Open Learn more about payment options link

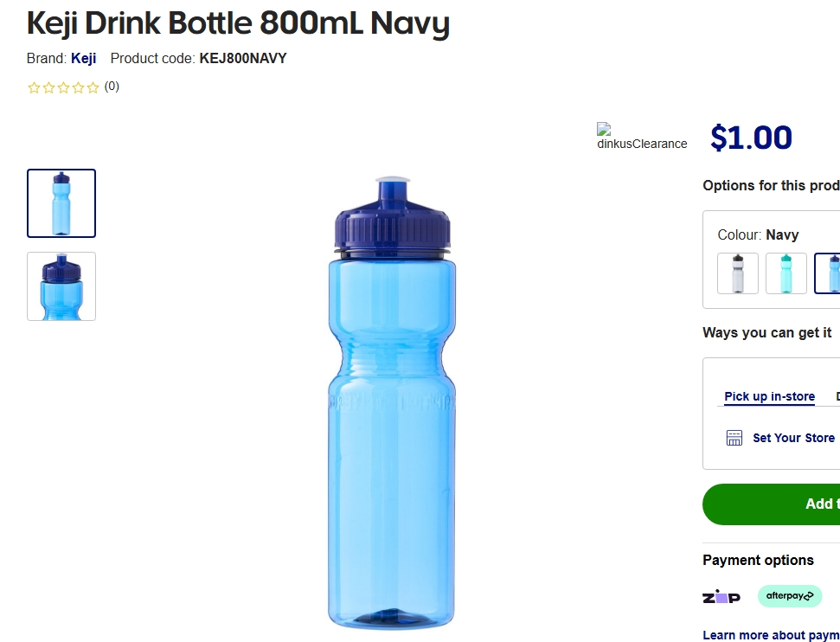[771, 635]
